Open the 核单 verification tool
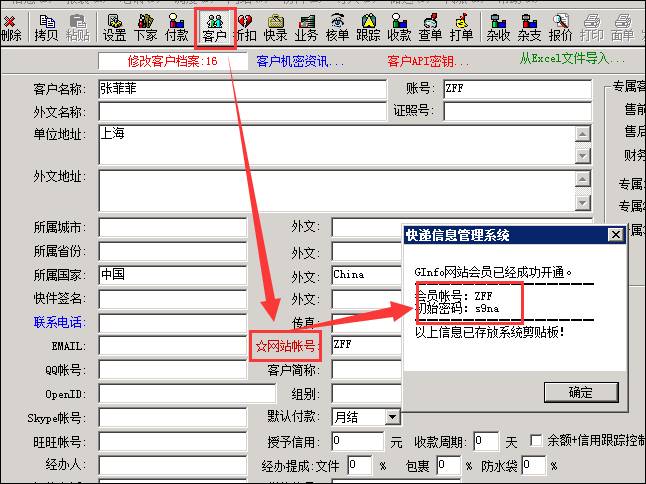646x484 pixels. (337, 27)
